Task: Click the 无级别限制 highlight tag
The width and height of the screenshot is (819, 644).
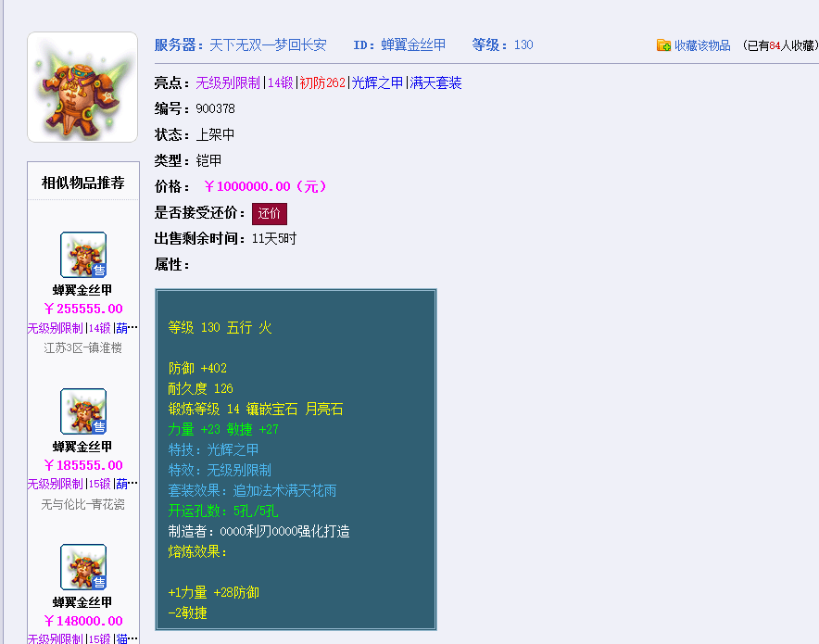Action: pyautogui.click(x=228, y=83)
